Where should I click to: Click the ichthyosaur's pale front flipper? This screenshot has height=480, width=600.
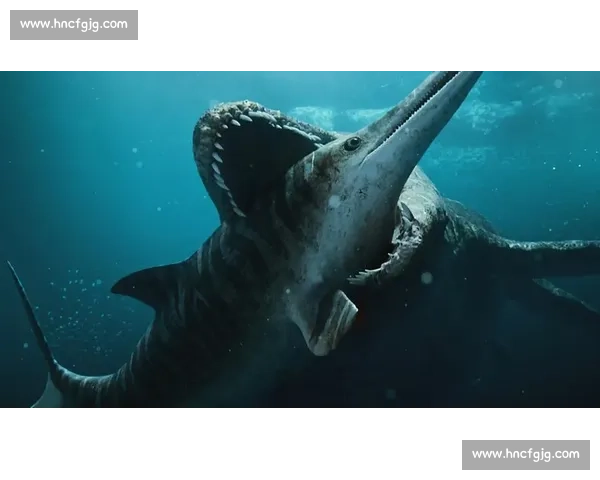(332, 322)
